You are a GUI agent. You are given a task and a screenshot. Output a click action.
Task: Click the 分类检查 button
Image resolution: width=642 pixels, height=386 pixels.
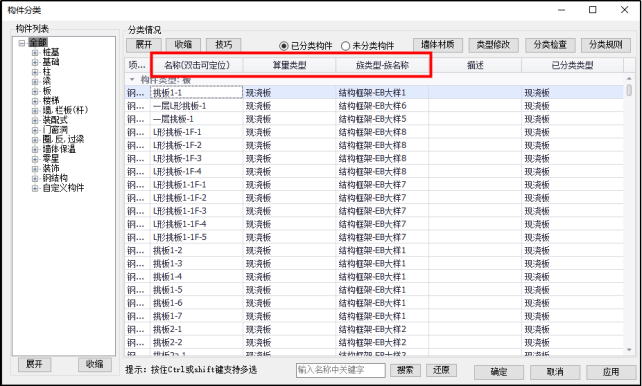550,45
